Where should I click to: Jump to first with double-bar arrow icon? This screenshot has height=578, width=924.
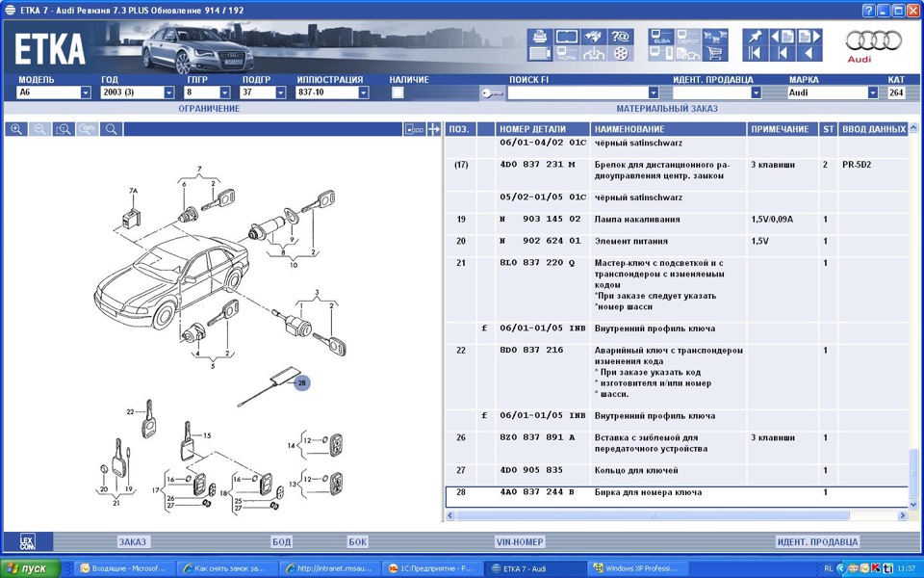[755, 54]
